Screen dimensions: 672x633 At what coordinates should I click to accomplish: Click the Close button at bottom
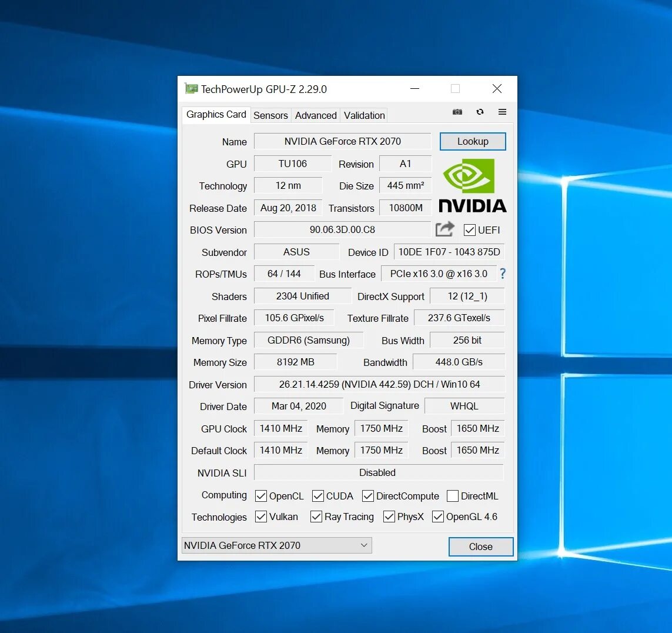click(481, 547)
